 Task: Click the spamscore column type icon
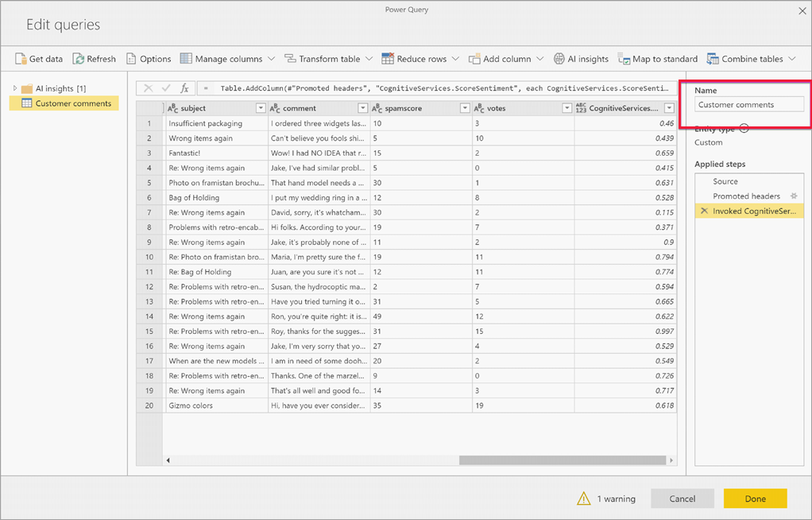tap(377, 108)
